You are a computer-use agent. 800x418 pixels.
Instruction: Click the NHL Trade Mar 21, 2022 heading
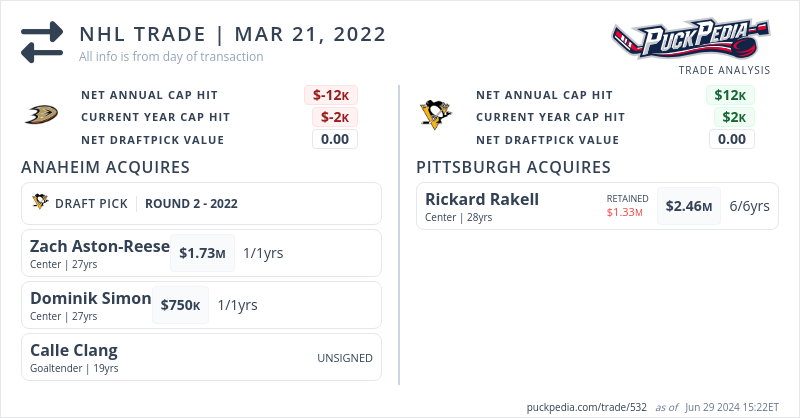(232, 34)
